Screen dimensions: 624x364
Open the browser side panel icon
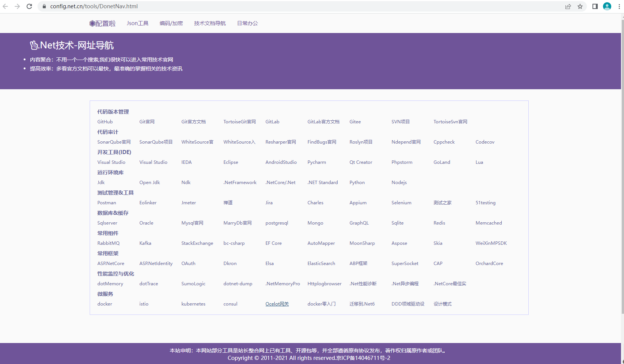point(595,6)
